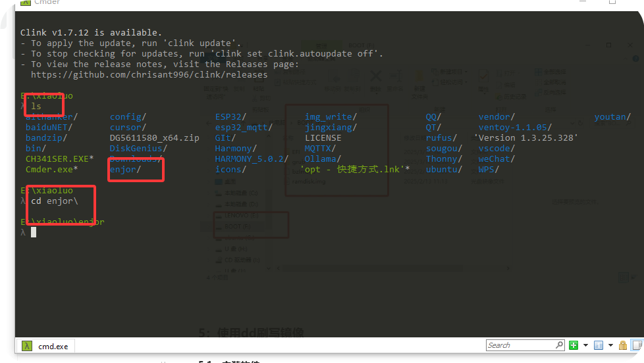Open the cmd.exe console tab
Viewport: 644px width, 363px height.
click(45, 346)
